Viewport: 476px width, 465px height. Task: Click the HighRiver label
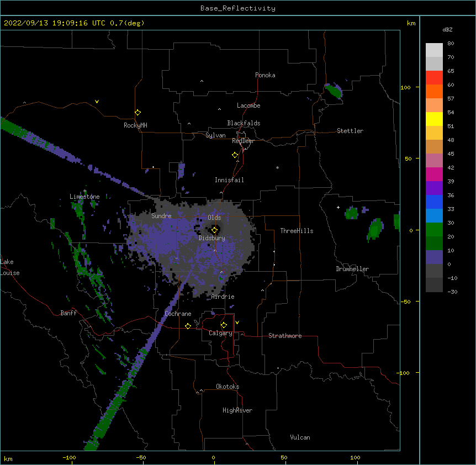pyautogui.click(x=237, y=410)
